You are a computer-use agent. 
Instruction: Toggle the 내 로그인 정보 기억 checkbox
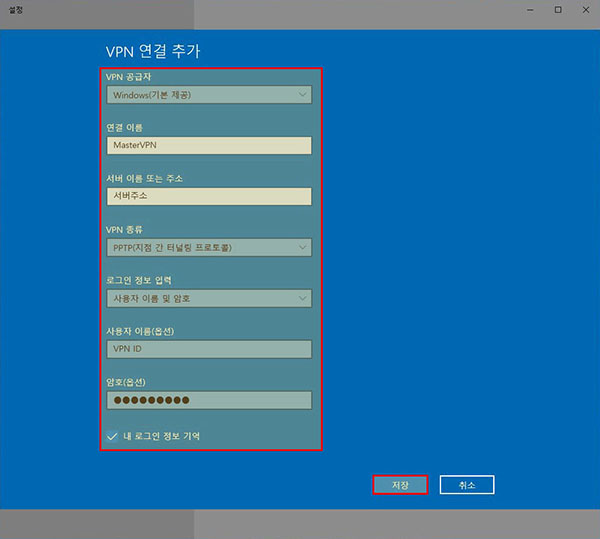tap(112, 436)
